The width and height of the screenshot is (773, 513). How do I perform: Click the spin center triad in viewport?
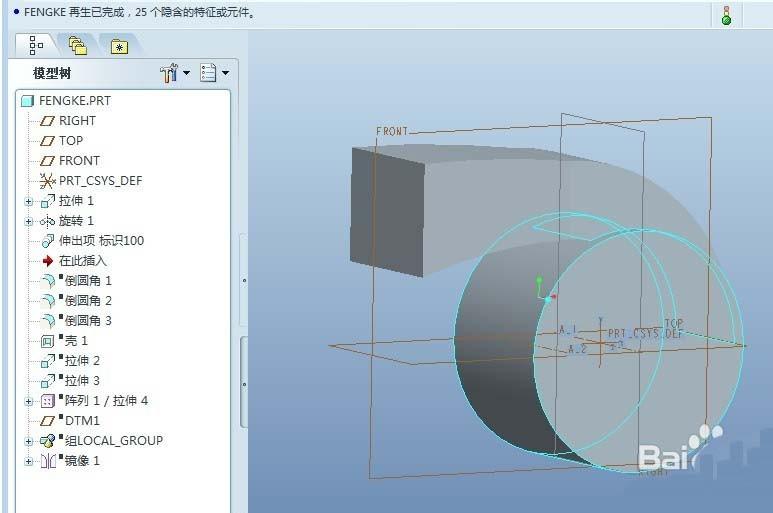point(545,291)
